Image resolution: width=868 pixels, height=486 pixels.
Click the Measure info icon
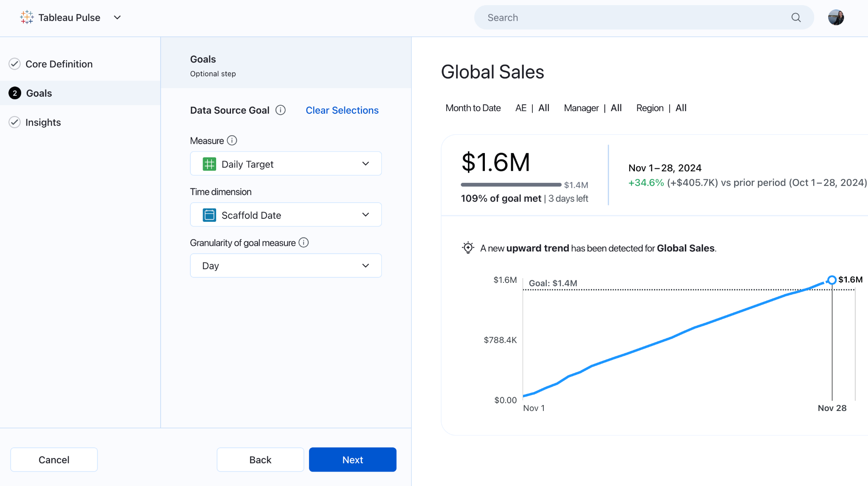tap(232, 140)
